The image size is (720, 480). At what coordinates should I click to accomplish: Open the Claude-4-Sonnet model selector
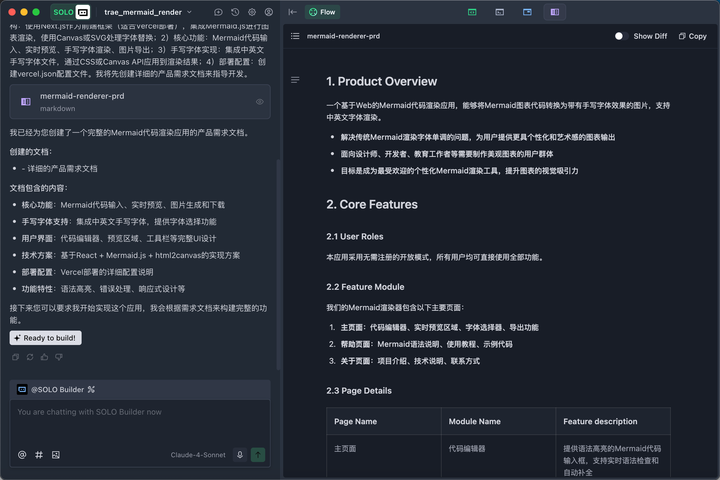coord(196,454)
